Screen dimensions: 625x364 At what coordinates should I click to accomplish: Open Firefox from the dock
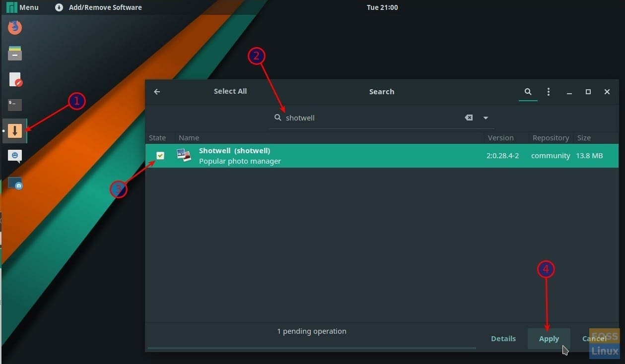click(x=15, y=27)
